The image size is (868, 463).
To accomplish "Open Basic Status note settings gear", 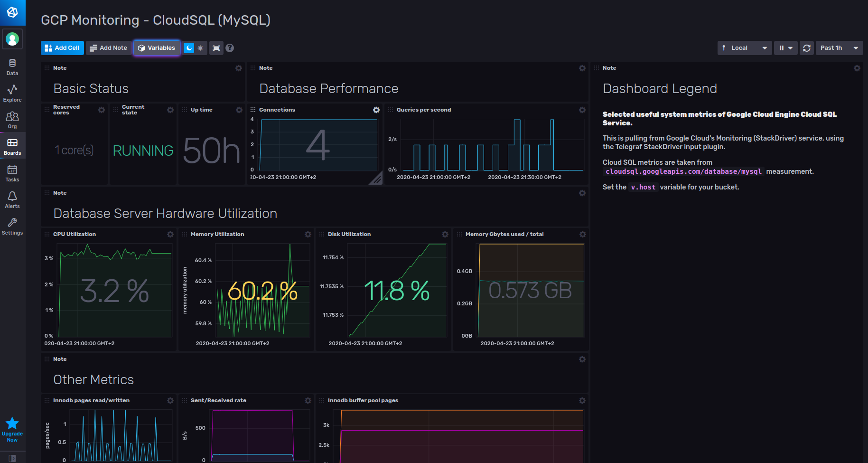I will click(239, 68).
